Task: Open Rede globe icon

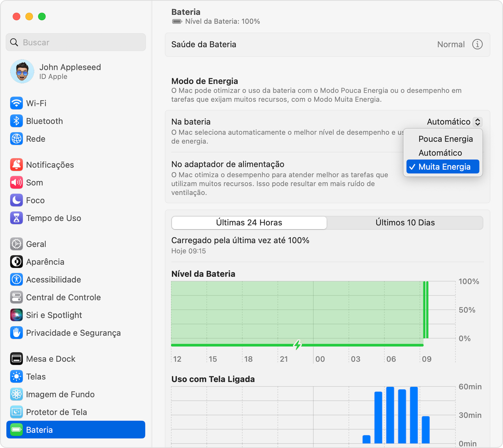Action: 16,139
